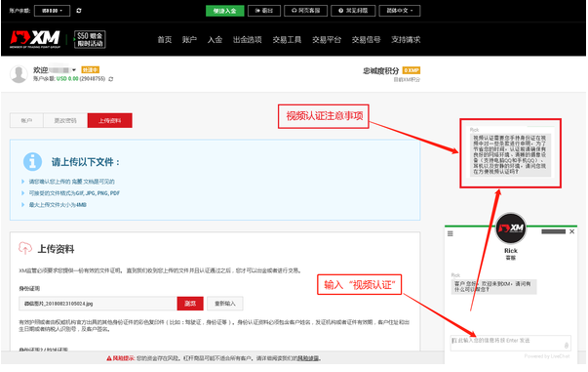
Task: Close the Rick live chat window
Action: coord(571,231)
